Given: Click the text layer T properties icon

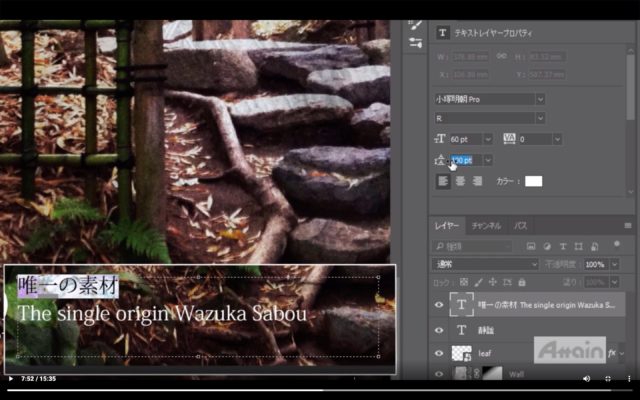Looking at the screenshot, I should click(442, 33).
